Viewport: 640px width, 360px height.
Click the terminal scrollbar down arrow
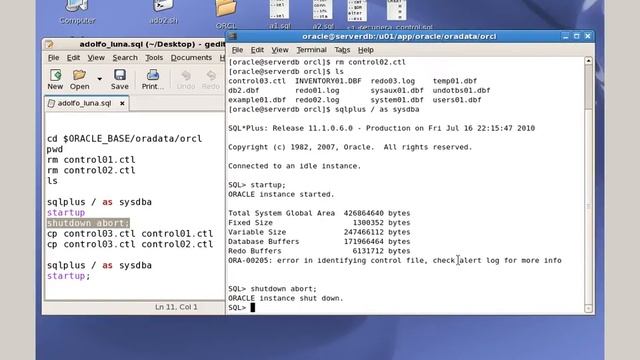tap(588, 309)
